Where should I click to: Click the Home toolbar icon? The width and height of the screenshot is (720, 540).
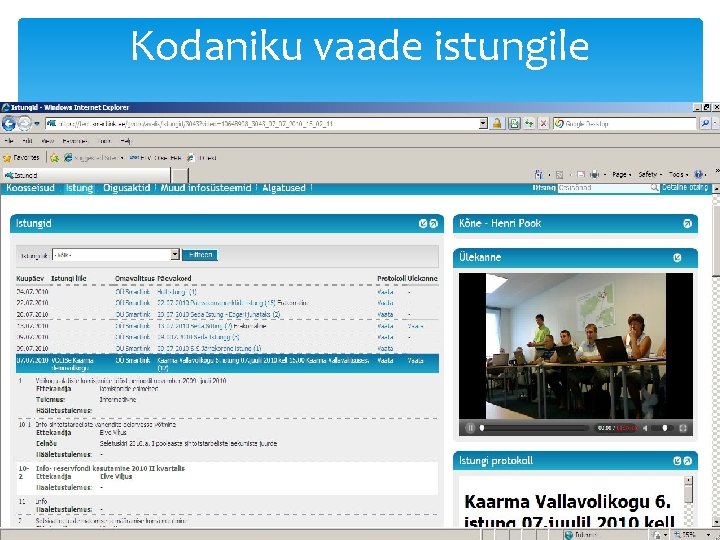pos(539,174)
